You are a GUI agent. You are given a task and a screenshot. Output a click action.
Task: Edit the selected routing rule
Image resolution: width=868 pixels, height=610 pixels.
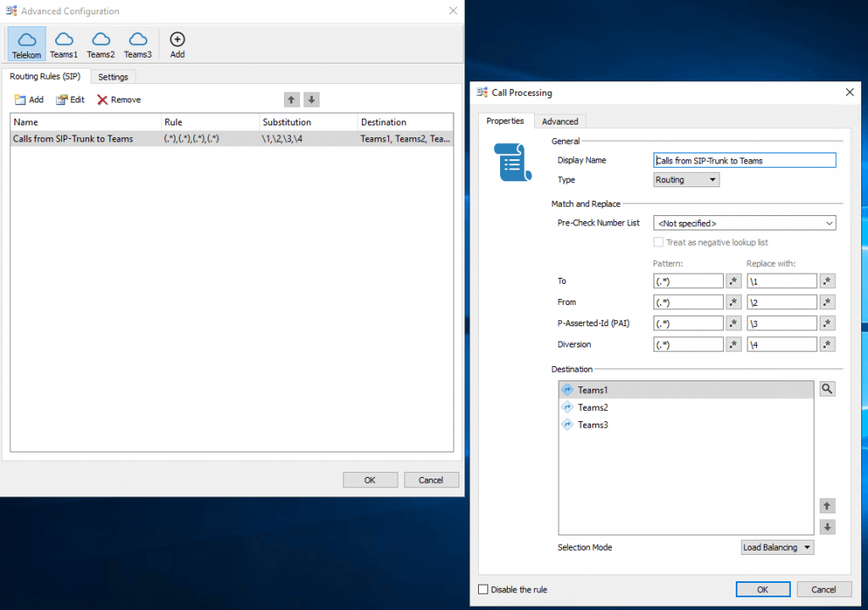pyautogui.click(x=70, y=100)
